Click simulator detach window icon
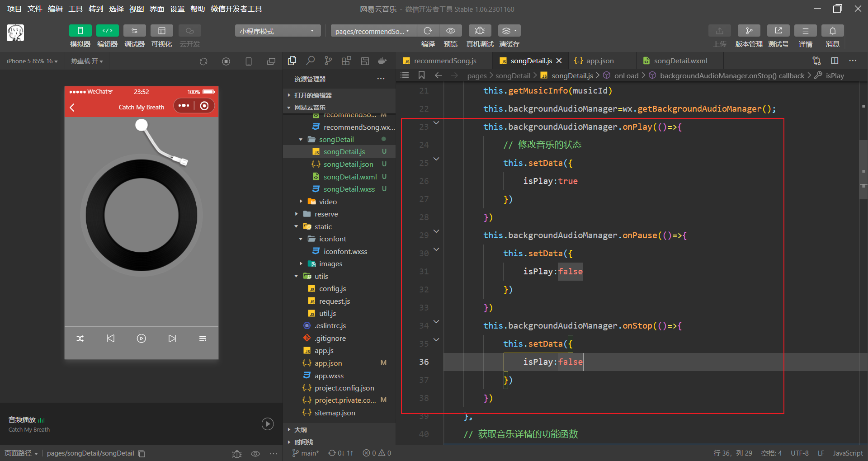Viewport: 868px width, 461px height. coord(271,61)
